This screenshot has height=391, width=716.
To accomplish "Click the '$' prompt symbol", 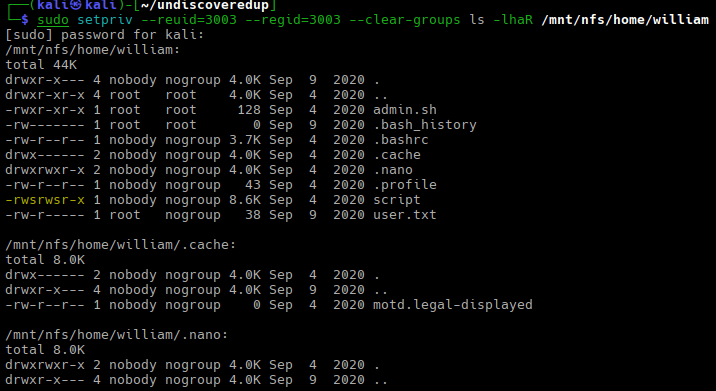I will coord(25,20).
